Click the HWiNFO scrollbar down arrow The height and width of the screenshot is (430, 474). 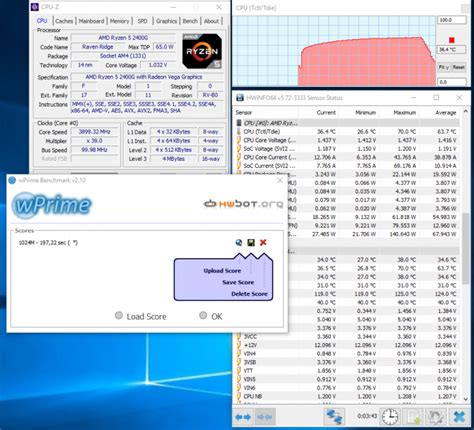[x=465, y=399]
